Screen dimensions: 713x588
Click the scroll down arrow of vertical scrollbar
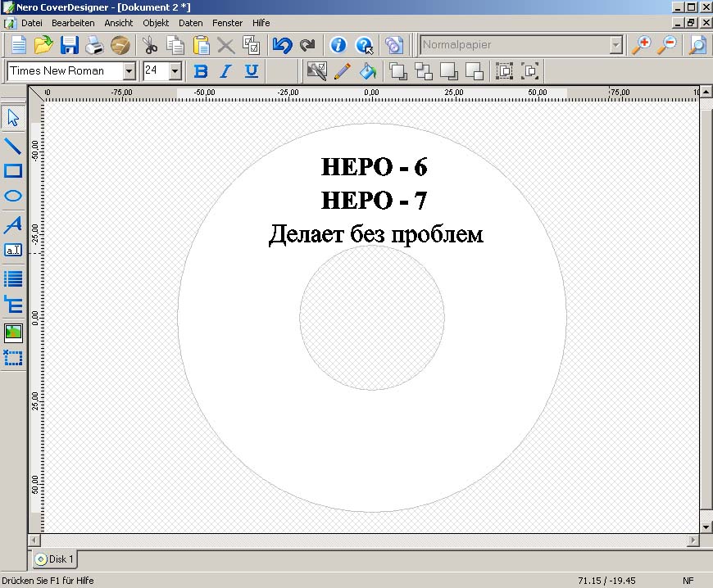click(x=706, y=527)
